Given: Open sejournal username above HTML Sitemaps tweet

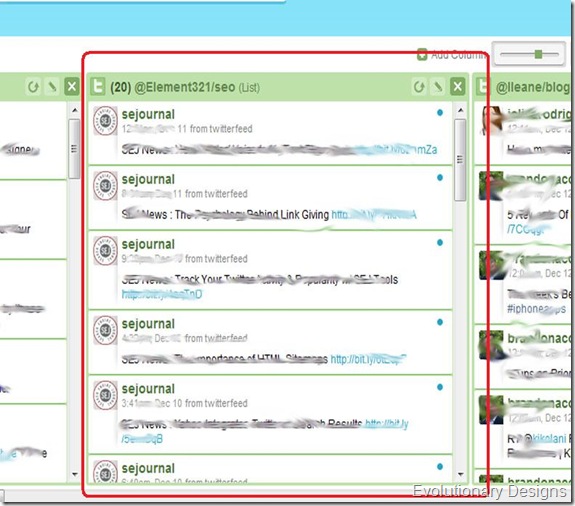Looking at the screenshot, I should [x=148, y=324].
